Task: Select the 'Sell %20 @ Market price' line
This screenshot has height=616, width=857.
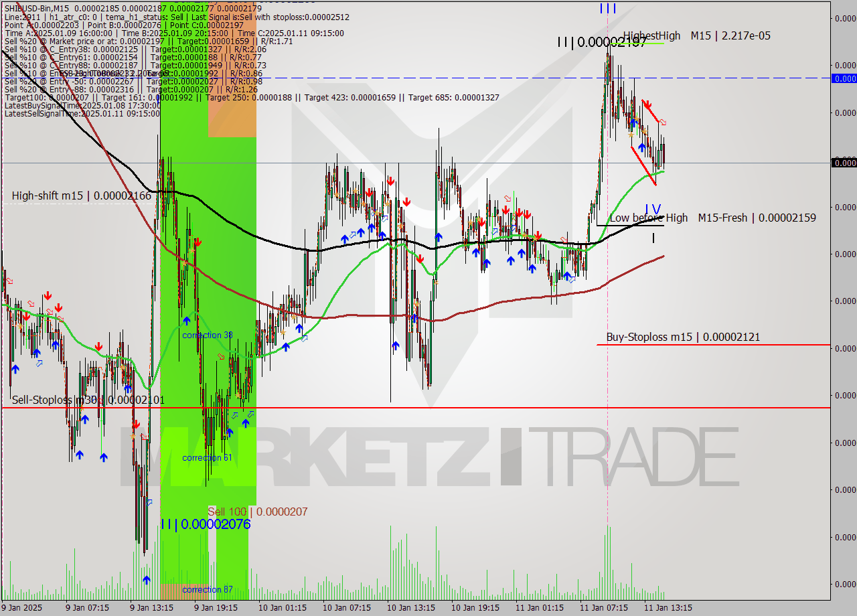Action: pyautogui.click(x=149, y=41)
